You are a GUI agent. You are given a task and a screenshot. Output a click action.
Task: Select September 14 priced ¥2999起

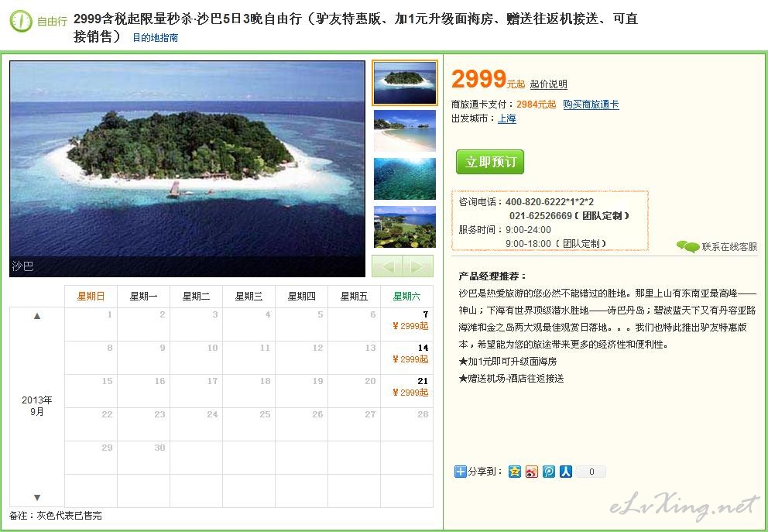point(407,358)
